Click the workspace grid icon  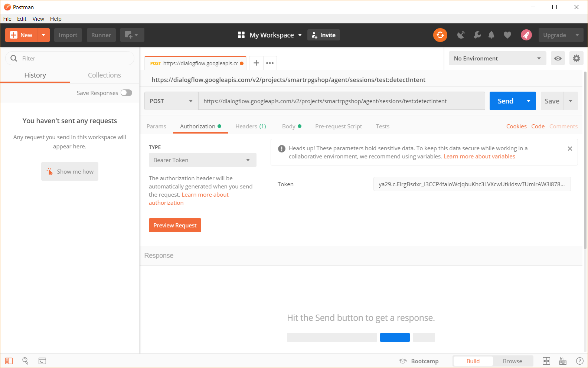(x=241, y=35)
